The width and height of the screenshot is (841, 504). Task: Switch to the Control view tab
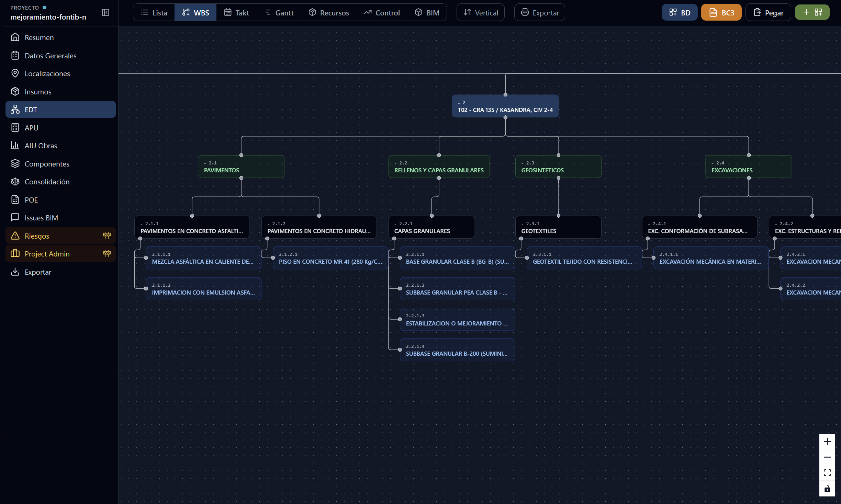pos(382,13)
